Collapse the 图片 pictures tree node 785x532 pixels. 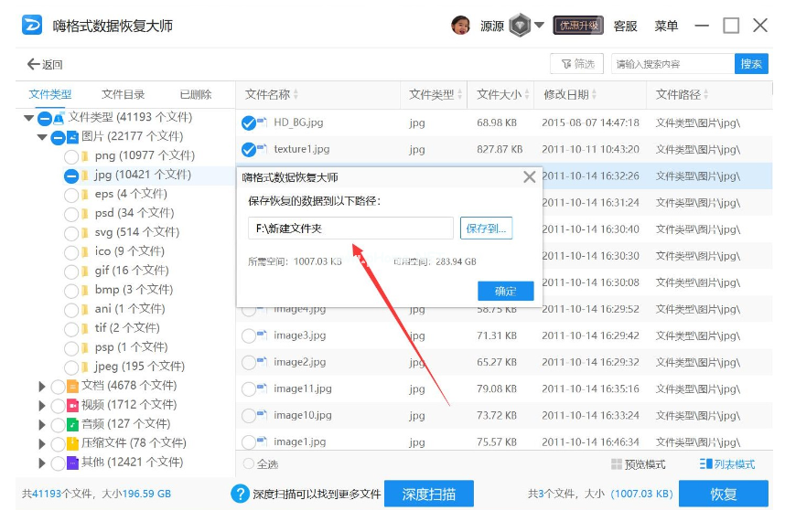[x=42, y=137]
